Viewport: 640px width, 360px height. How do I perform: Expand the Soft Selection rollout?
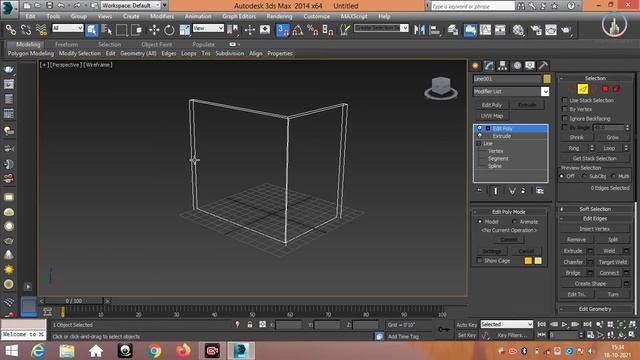coord(595,209)
